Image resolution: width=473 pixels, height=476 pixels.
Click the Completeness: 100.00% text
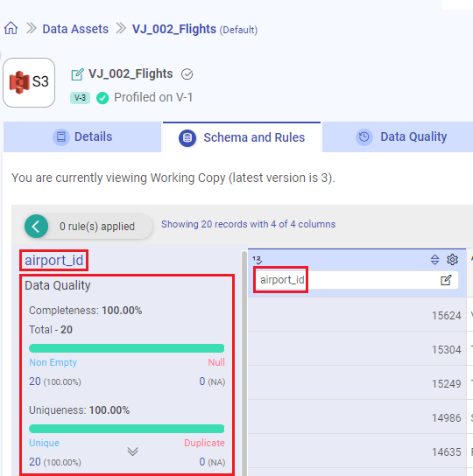coord(86,311)
